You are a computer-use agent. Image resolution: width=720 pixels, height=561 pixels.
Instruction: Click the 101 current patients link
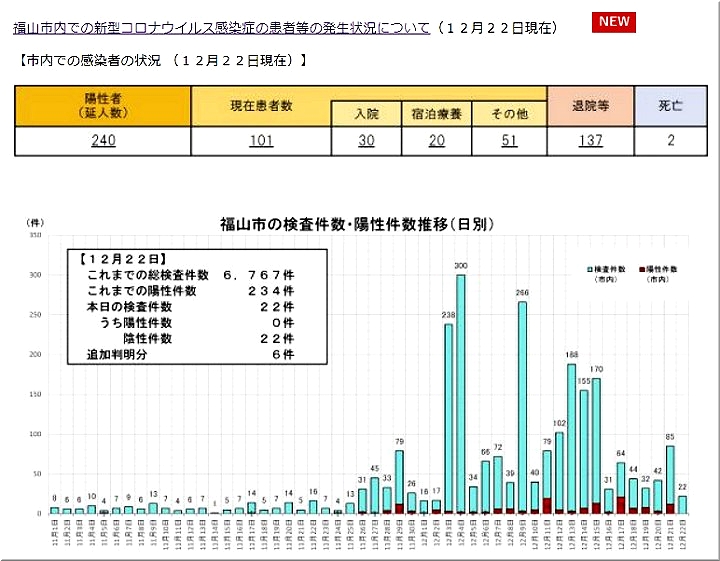point(261,141)
